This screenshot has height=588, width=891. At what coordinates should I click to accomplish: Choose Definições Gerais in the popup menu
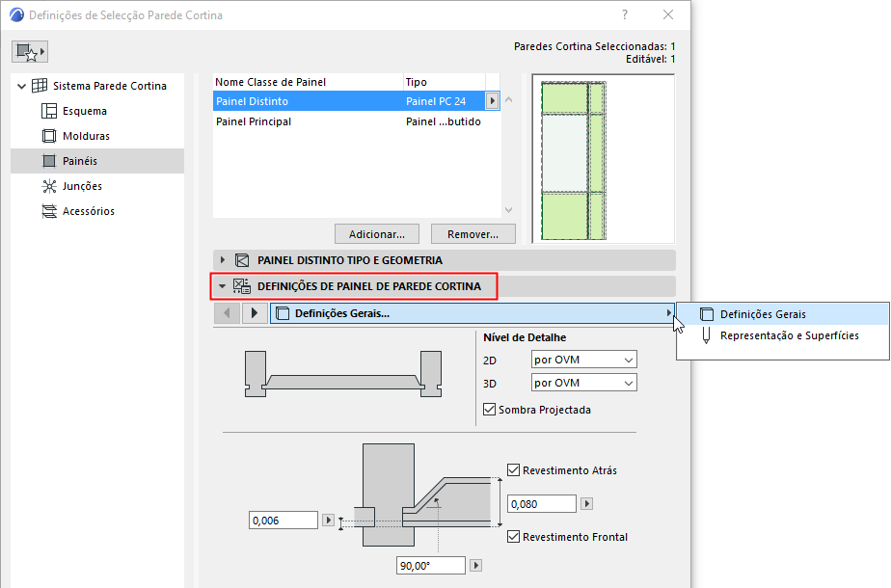762,313
